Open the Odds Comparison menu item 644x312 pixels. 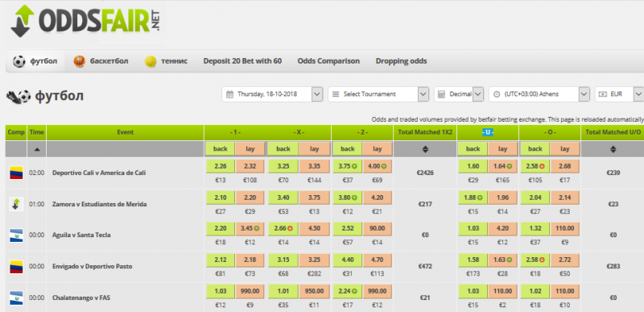(328, 61)
